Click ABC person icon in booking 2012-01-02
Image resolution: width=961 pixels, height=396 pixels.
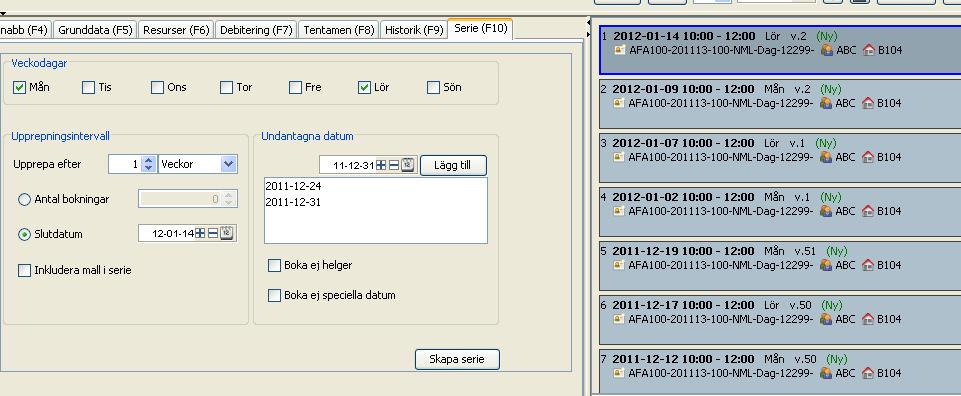(x=827, y=211)
